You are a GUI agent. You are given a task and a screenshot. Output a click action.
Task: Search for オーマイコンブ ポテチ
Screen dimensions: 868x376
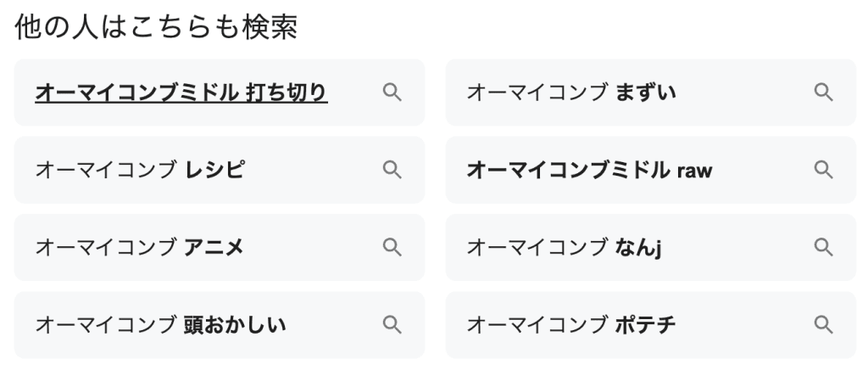click(x=571, y=324)
